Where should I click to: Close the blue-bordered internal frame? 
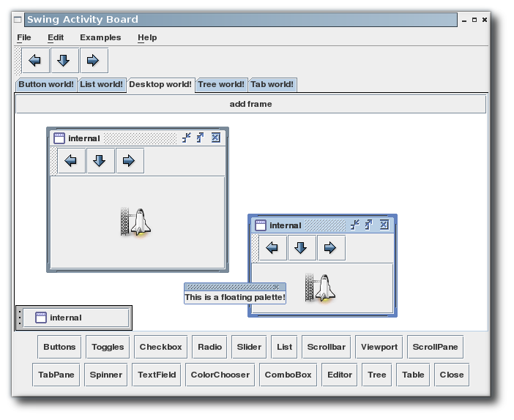click(384, 225)
